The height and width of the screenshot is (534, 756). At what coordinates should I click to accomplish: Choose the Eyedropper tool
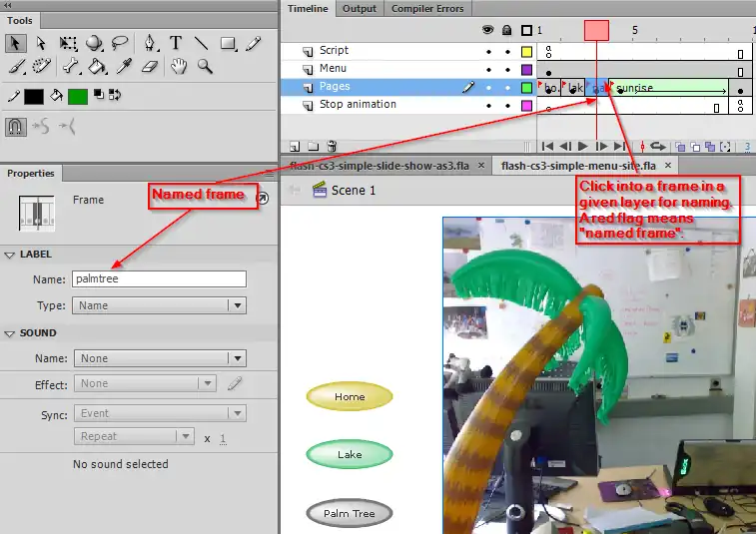(x=124, y=67)
